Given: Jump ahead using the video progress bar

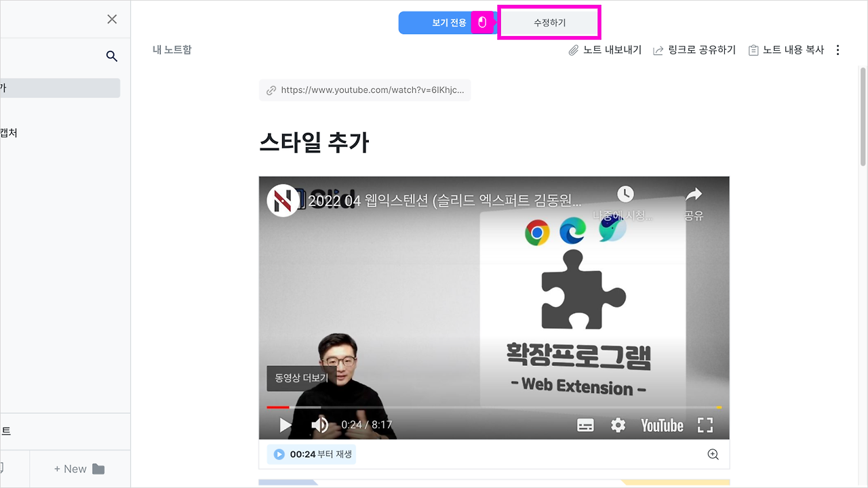Looking at the screenshot, I should coord(475,408).
